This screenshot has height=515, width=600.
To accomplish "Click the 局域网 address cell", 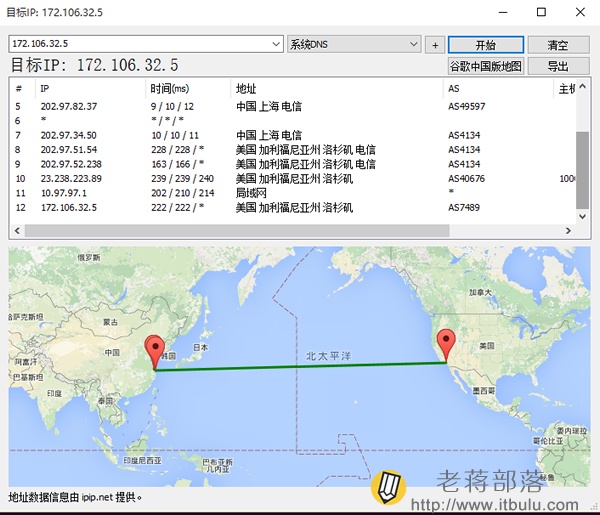I will pos(251,193).
